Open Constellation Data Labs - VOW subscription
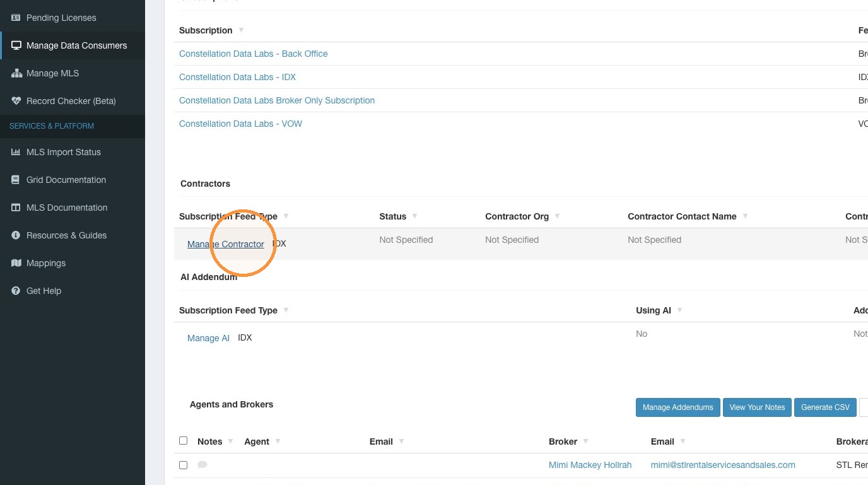 point(240,124)
